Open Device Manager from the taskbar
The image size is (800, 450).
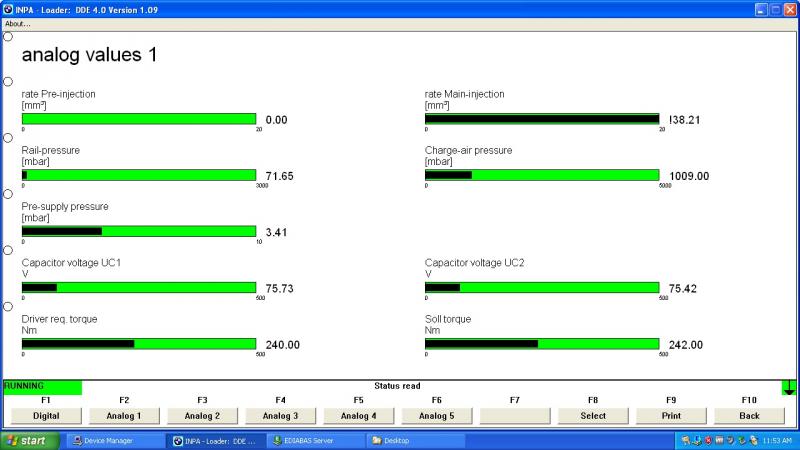pyautogui.click(x=112, y=440)
